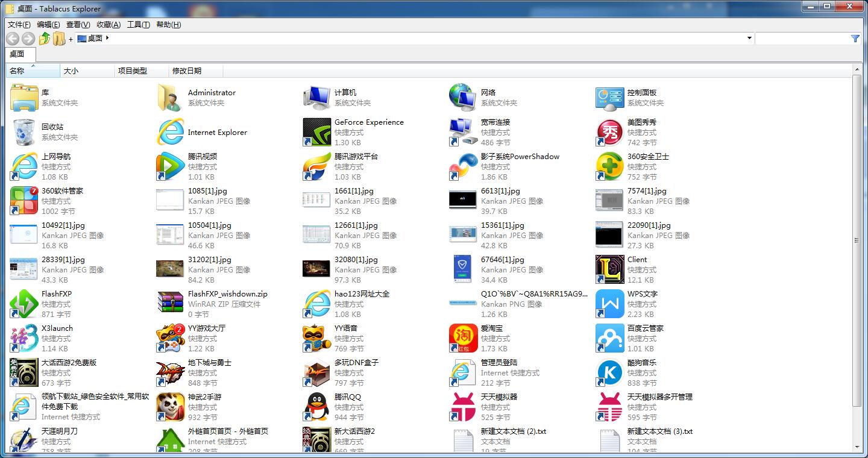Select the 网络 icon
The height and width of the screenshot is (458, 868).
point(464,98)
